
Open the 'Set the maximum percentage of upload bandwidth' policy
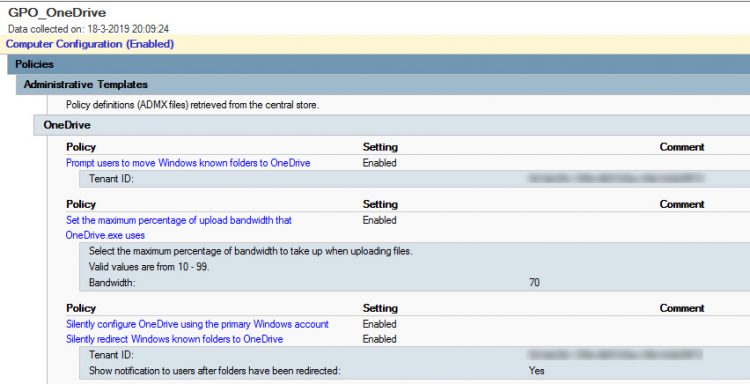pyautogui.click(x=179, y=228)
